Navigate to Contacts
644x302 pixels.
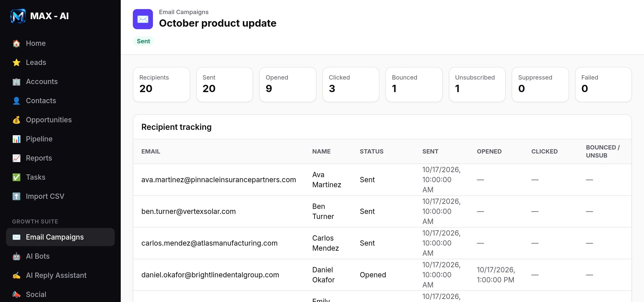pos(60,101)
